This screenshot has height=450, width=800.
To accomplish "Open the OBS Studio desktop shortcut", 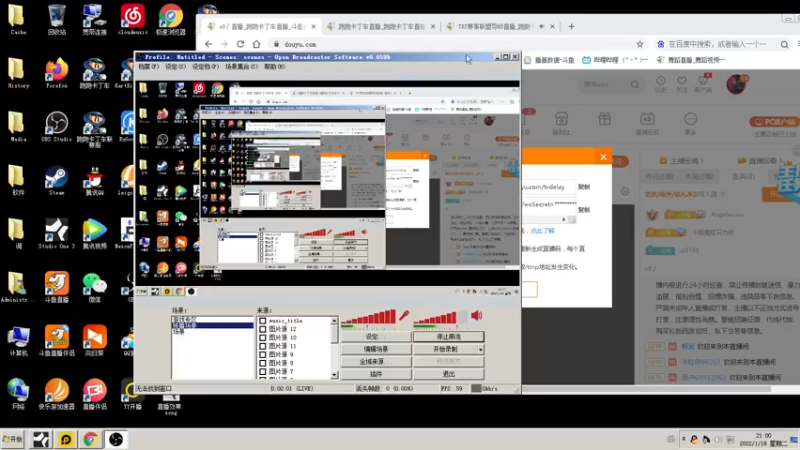I will 56,126.
